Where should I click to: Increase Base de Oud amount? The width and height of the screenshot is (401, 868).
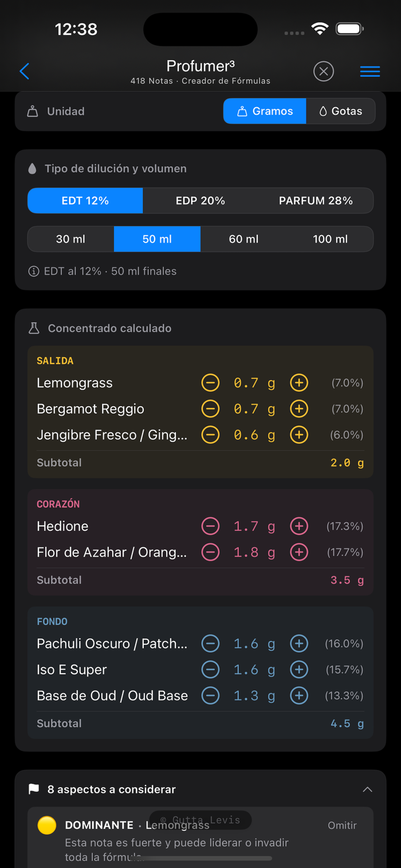point(299,695)
